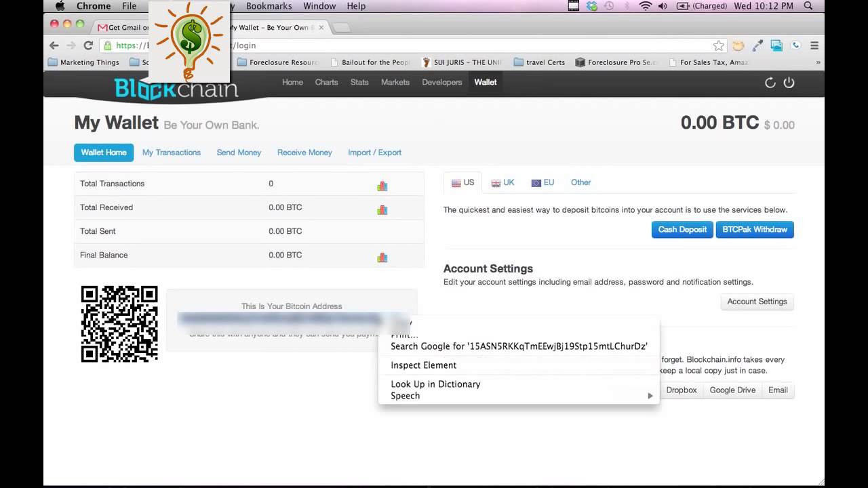This screenshot has width=868, height=488.
Task: Go back with browser back arrow
Action: tap(54, 45)
